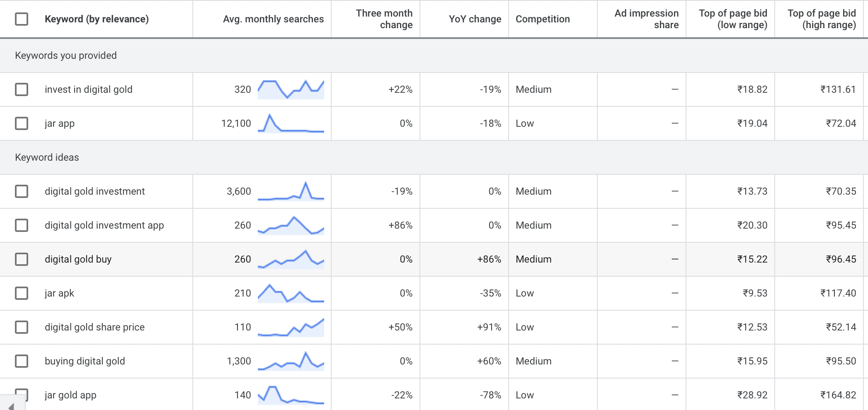Image resolution: width=868 pixels, height=410 pixels.
Task: Click the 'jar gold app' trend chart
Action: point(291,395)
